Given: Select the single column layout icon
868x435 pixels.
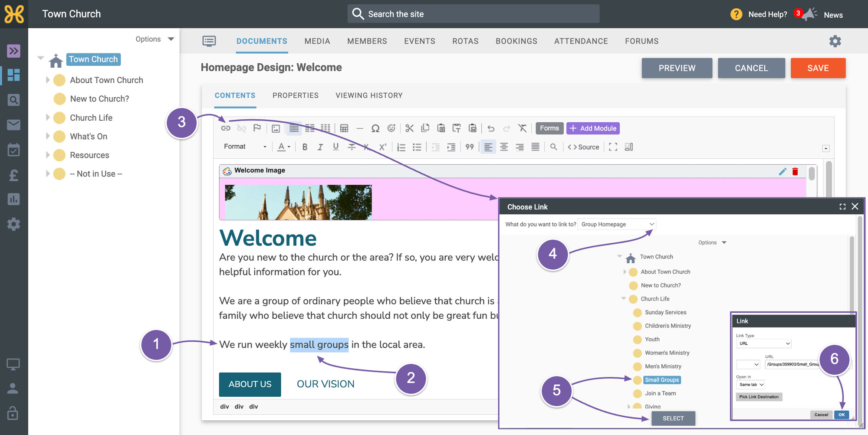Looking at the screenshot, I should click(x=294, y=128).
